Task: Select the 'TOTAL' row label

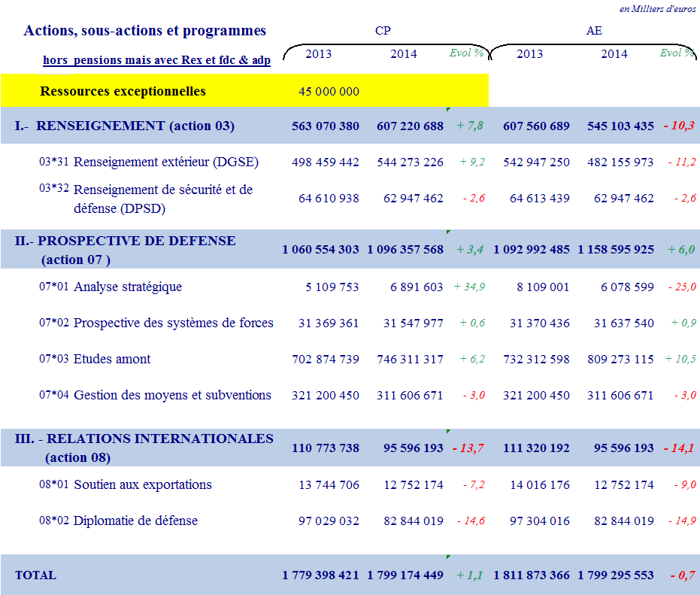Action: tap(35, 575)
